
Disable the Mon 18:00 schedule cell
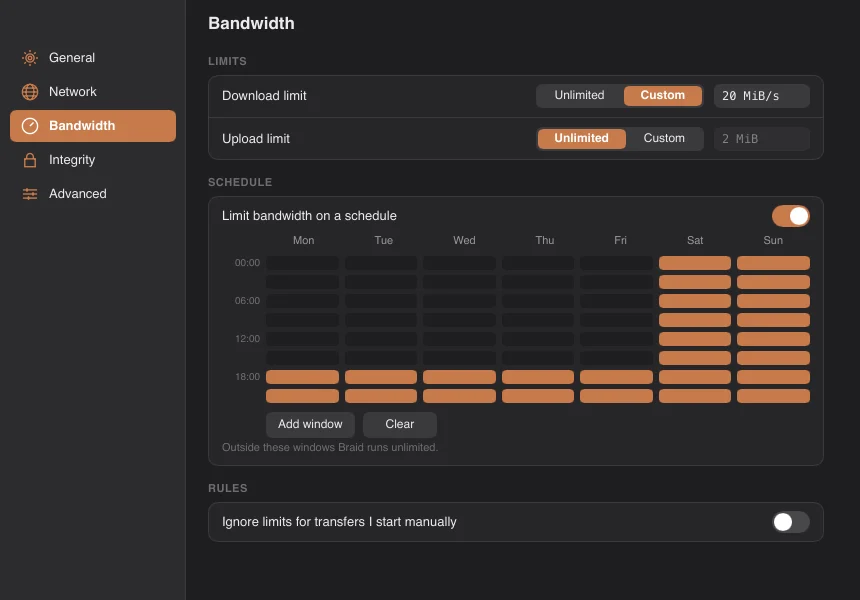tap(302, 377)
